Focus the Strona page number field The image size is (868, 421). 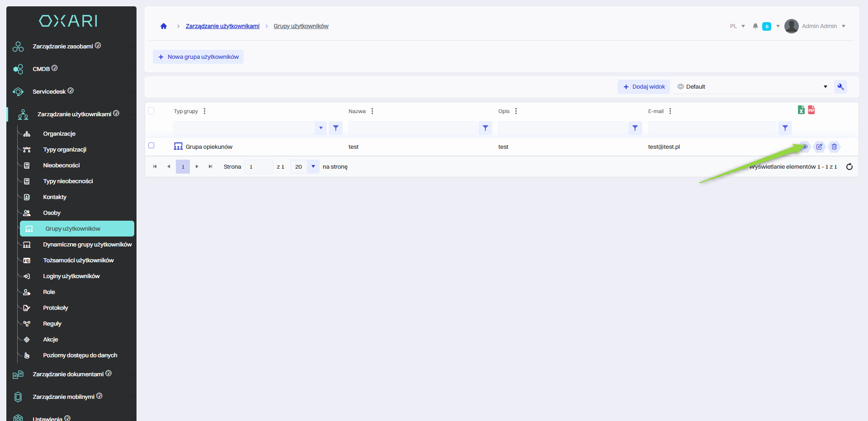pos(258,167)
